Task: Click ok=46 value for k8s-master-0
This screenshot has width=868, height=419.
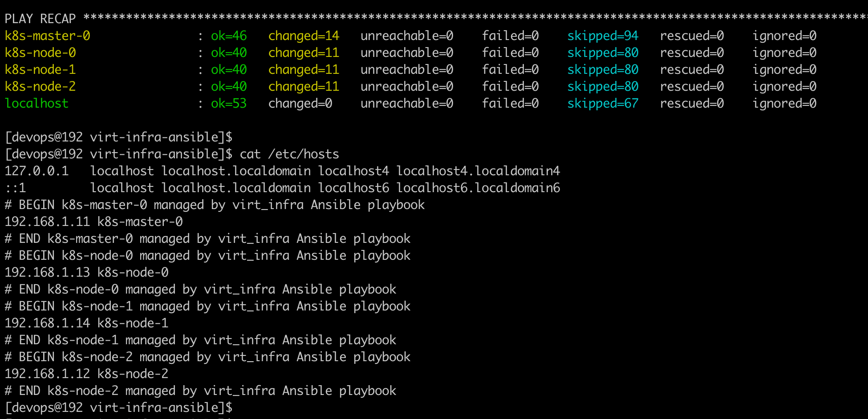Action: click(x=229, y=36)
